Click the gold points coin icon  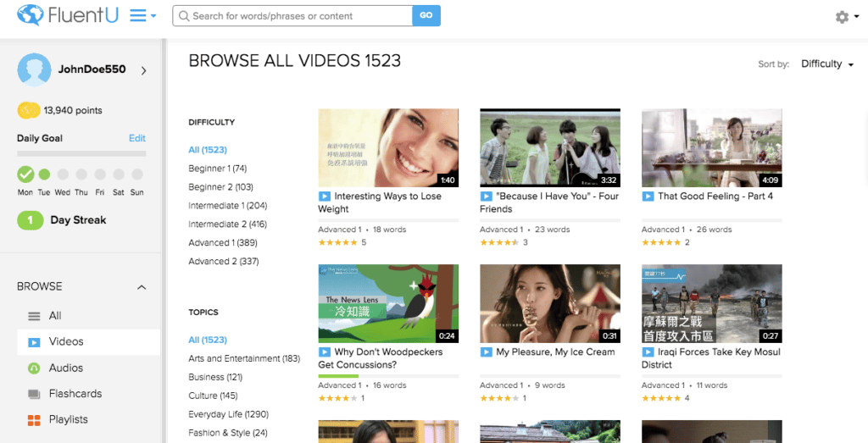click(x=29, y=110)
